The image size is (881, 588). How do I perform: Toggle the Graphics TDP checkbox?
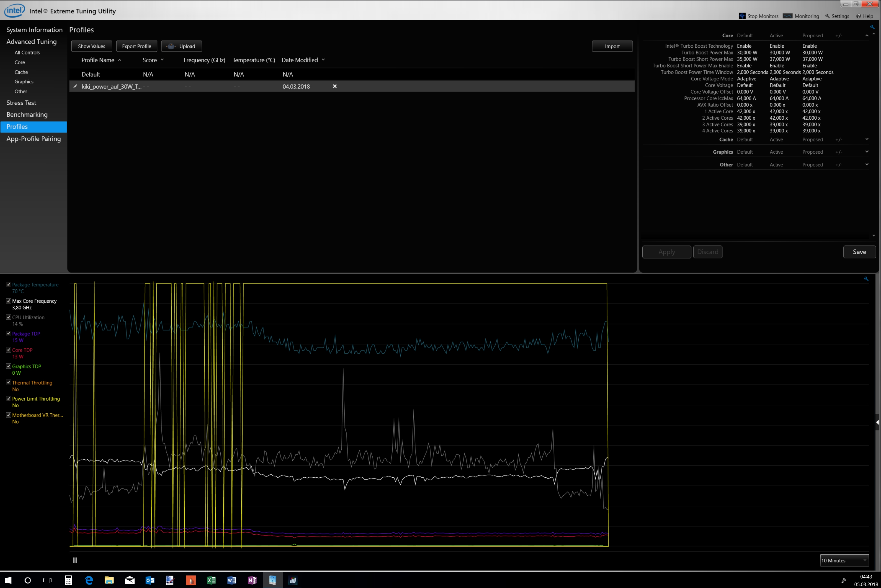(9, 366)
